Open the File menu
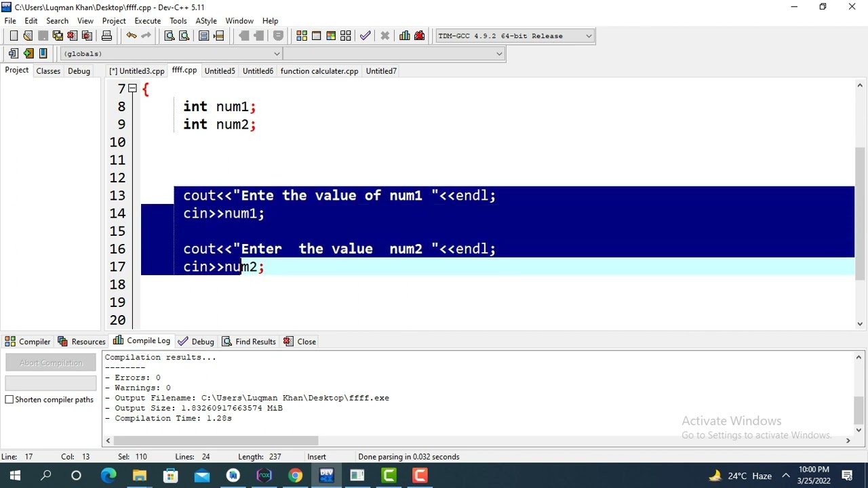 tap(10, 21)
